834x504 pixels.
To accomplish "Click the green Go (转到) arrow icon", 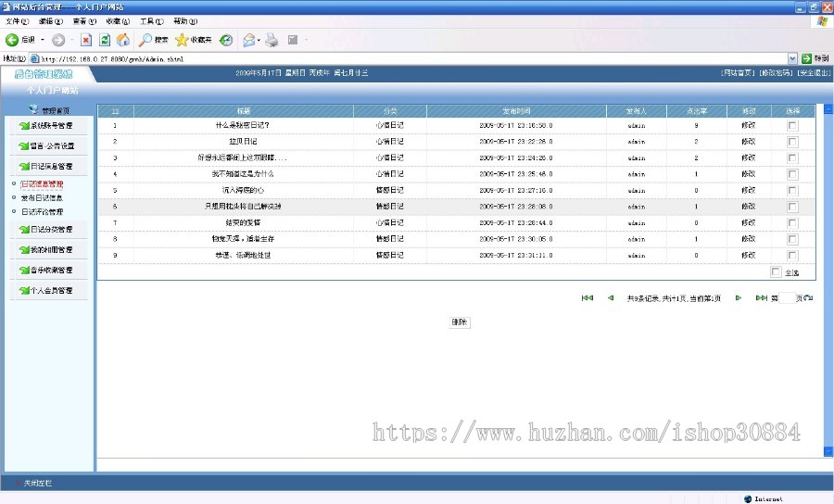I will [x=806, y=58].
